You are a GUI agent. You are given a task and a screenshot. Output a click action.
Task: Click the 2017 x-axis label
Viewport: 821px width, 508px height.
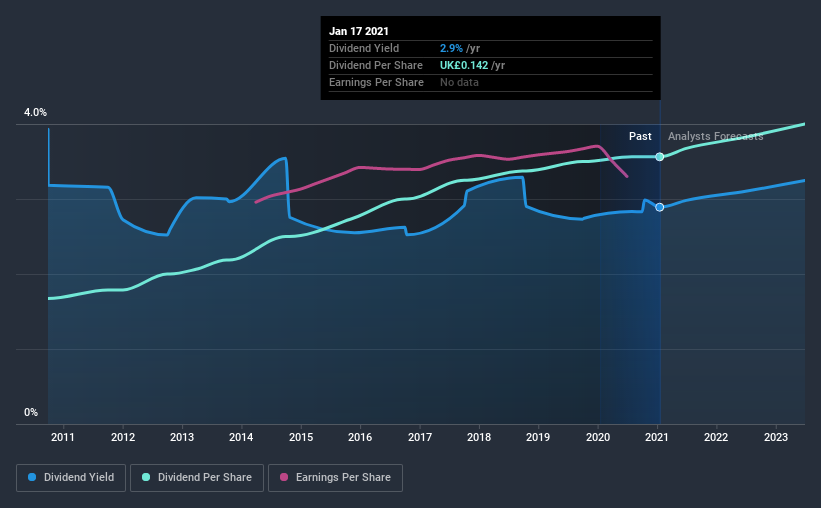pos(420,437)
